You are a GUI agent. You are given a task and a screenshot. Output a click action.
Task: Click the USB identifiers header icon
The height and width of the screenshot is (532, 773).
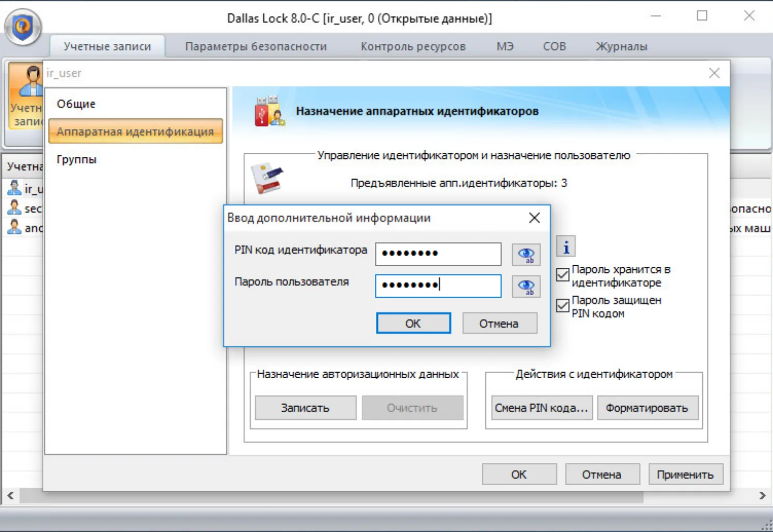[x=270, y=111]
